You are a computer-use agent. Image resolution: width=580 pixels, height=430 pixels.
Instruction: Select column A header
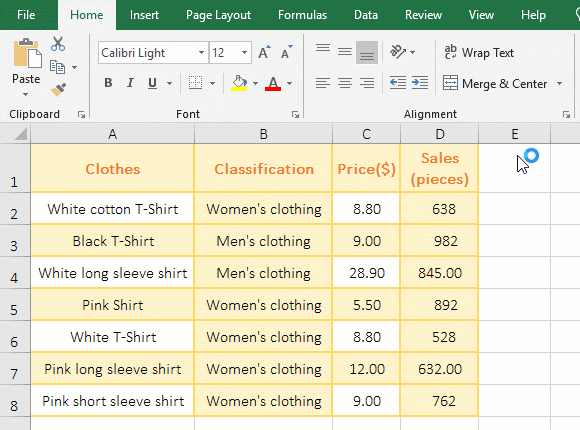pyautogui.click(x=112, y=134)
